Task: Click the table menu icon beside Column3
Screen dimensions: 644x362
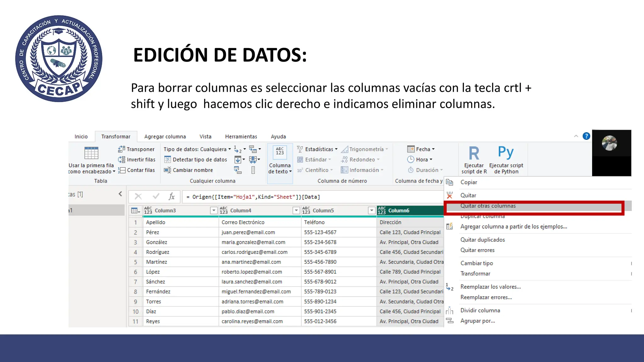Action: click(x=136, y=211)
